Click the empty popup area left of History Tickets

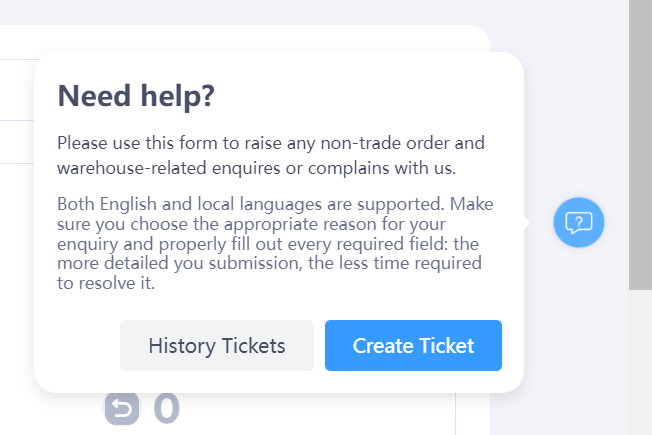pyautogui.click(x=78, y=346)
